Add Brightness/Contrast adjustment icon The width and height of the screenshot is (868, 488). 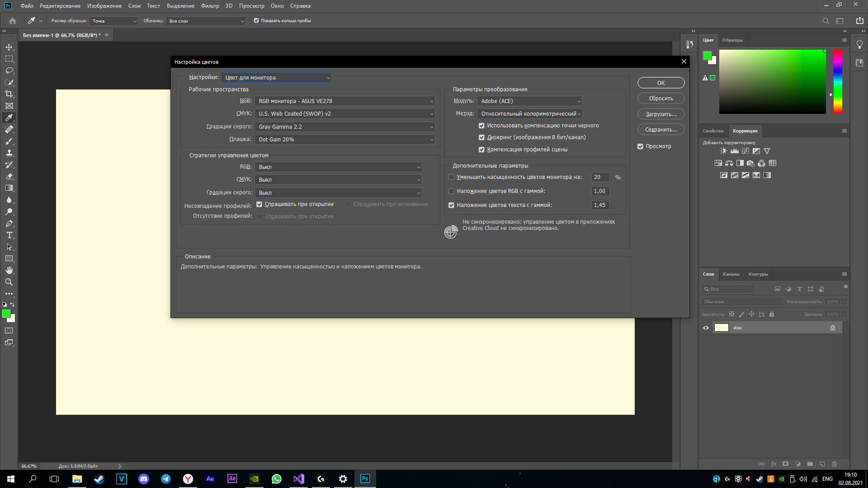723,151
